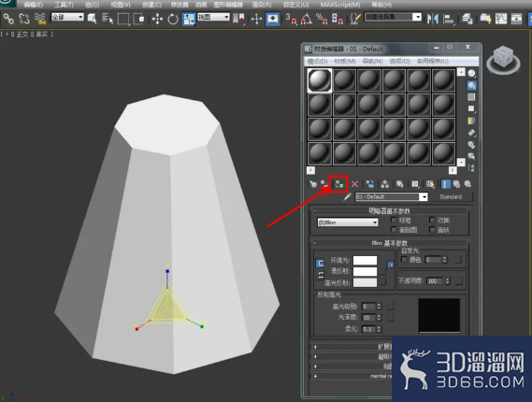Select the Select and Move tool
Screen dimensions: 532x402
coord(157,19)
